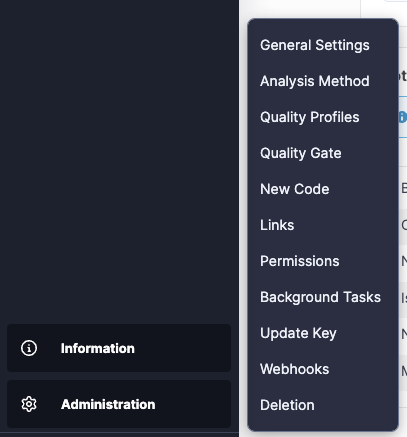This screenshot has height=437, width=407.
Task: Click the clipped "M" row text beside Webhooks
Action: (x=404, y=370)
